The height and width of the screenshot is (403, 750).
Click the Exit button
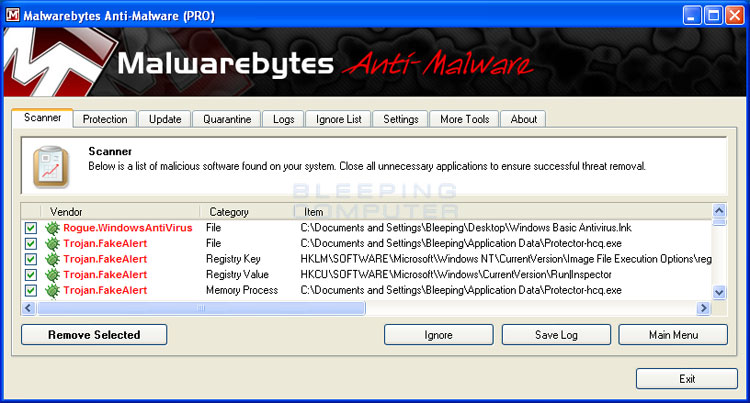pos(687,379)
